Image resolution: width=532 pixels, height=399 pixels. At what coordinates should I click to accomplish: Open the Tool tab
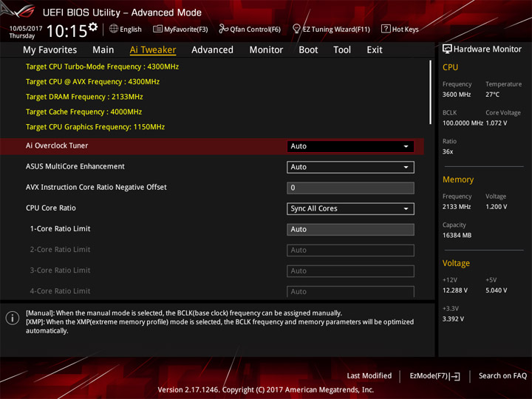pos(342,50)
